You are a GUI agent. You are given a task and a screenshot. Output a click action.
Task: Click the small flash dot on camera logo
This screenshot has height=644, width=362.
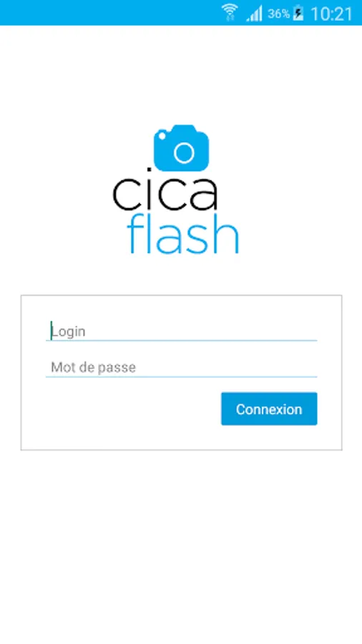pyautogui.click(x=162, y=135)
